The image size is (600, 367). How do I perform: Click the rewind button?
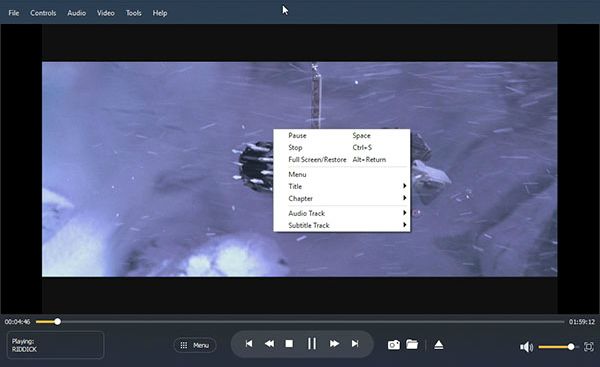coord(269,344)
